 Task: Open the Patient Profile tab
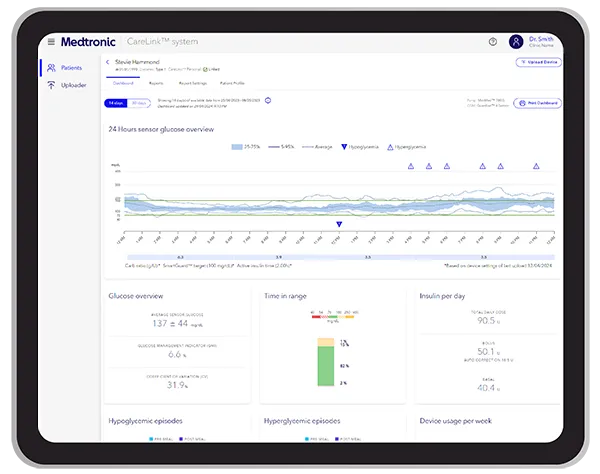pyautogui.click(x=232, y=83)
